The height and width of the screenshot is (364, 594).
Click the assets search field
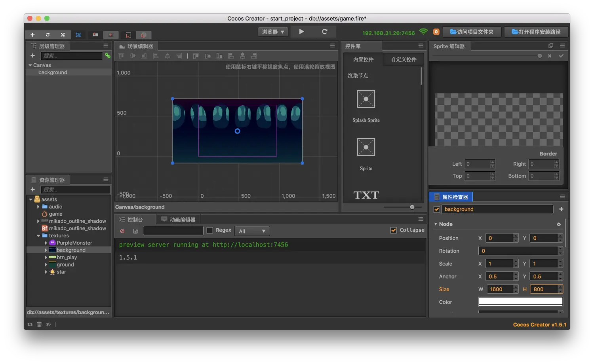75,190
